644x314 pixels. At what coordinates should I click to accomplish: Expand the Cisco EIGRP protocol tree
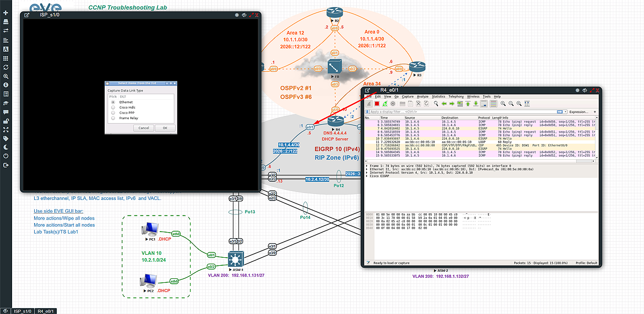pos(367,176)
